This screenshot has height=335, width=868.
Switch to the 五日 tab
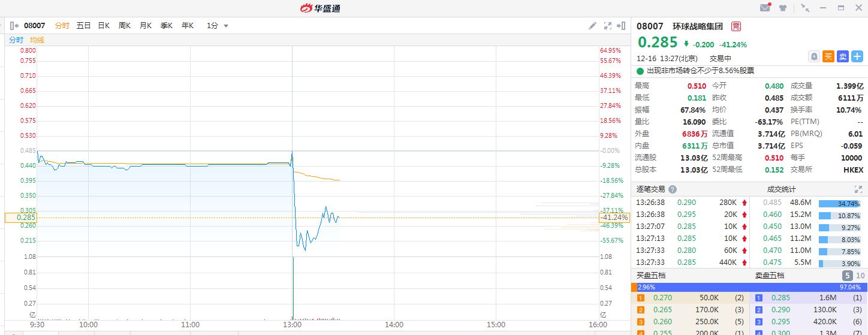pyautogui.click(x=83, y=26)
